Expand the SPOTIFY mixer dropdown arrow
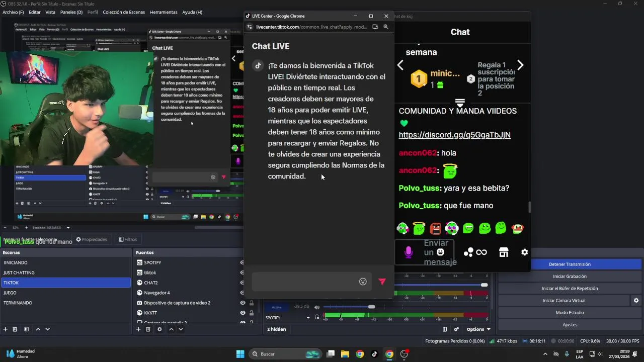This screenshot has height=362, width=644. tap(308, 318)
